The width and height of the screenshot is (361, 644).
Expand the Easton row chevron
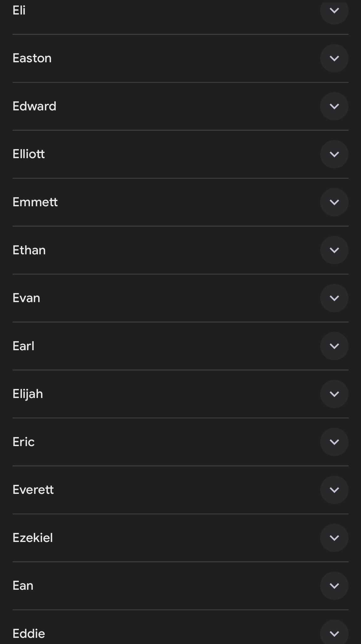(334, 58)
